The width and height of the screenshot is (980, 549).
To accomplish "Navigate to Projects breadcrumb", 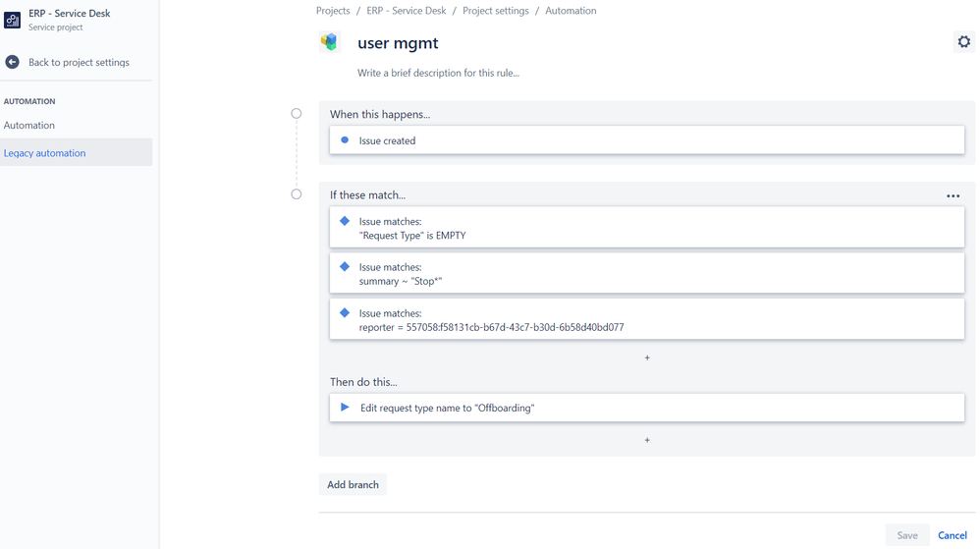I will coord(333,11).
